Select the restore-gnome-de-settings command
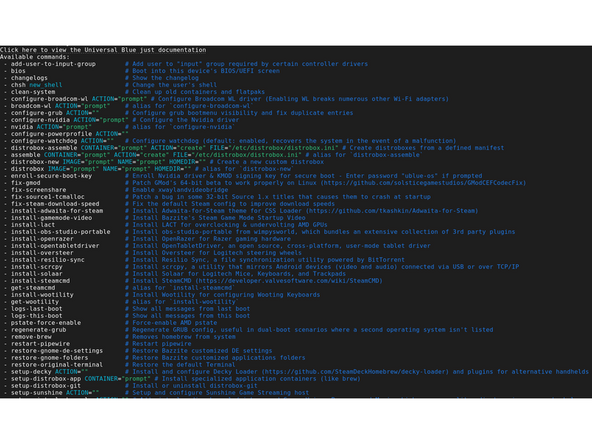592x444 pixels. pyautogui.click(x=57, y=350)
